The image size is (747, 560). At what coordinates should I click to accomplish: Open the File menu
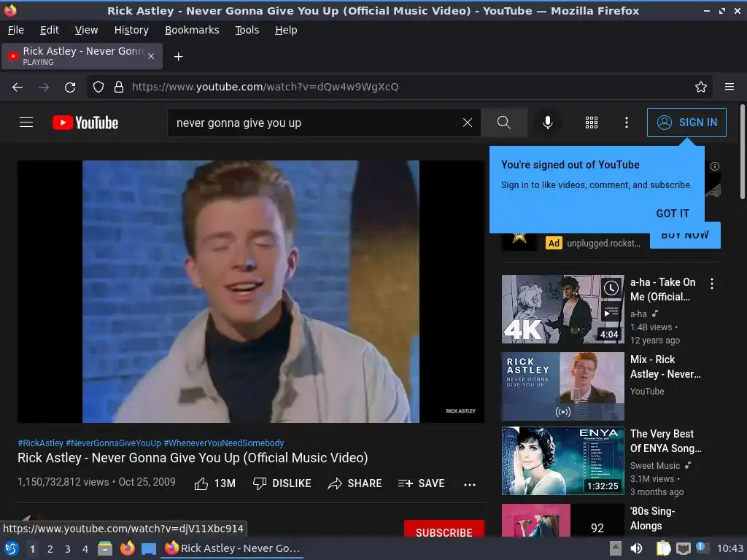tap(16, 30)
